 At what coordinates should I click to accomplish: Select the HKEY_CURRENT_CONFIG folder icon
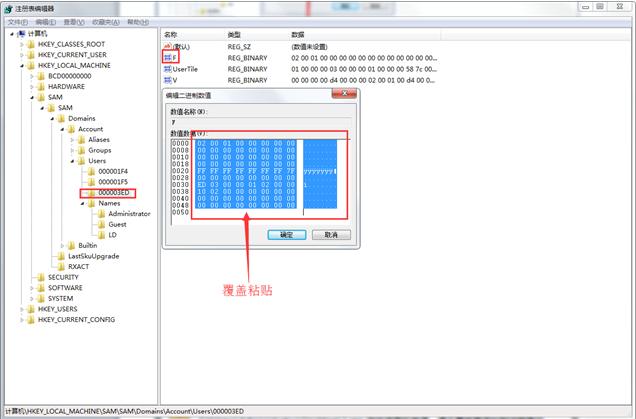click(31, 320)
